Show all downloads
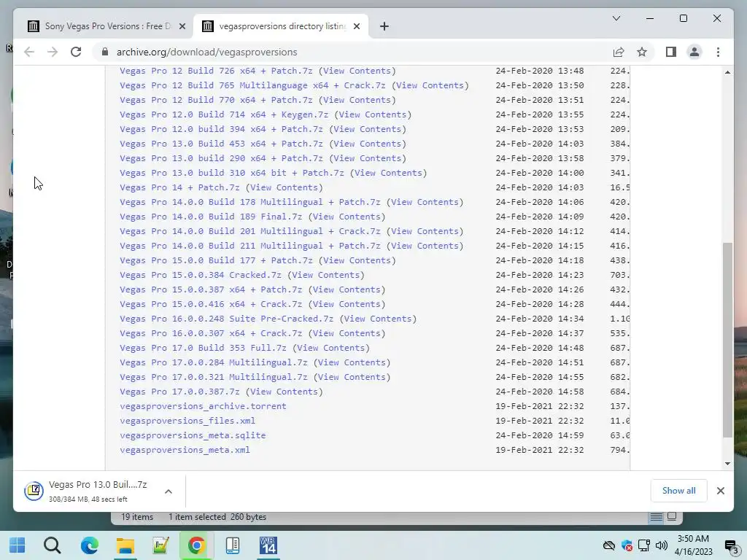The image size is (747, 560). coord(678,491)
